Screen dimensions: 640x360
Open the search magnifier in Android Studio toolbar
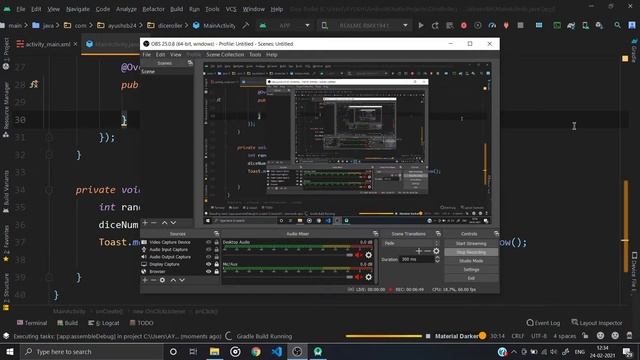[x=618, y=25]
